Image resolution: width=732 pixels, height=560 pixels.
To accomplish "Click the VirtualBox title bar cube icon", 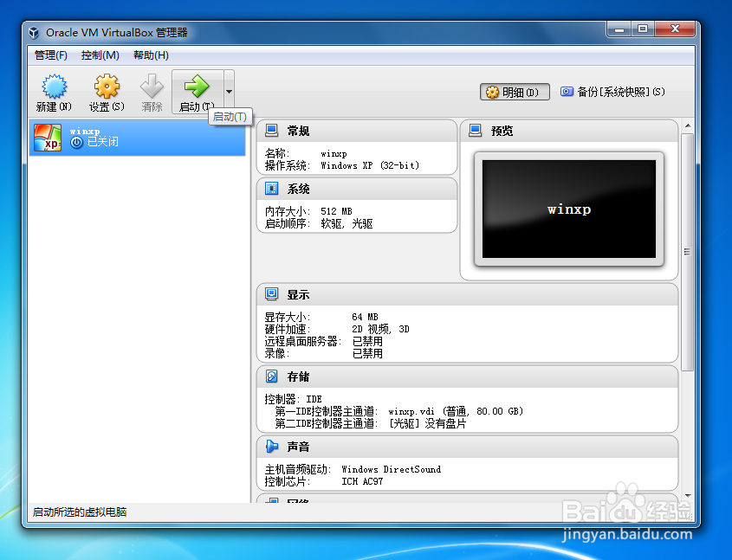I will click(34, 33).
